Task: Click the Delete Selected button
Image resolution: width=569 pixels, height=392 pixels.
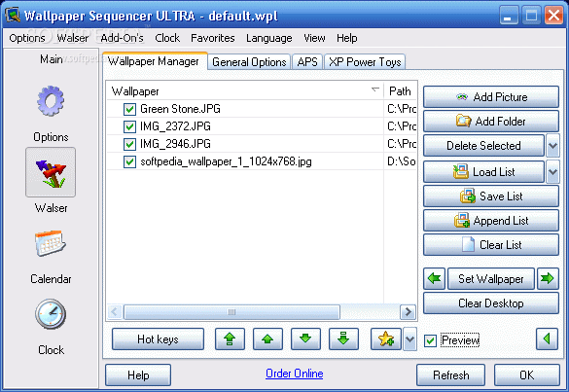Action: point(484,146)
